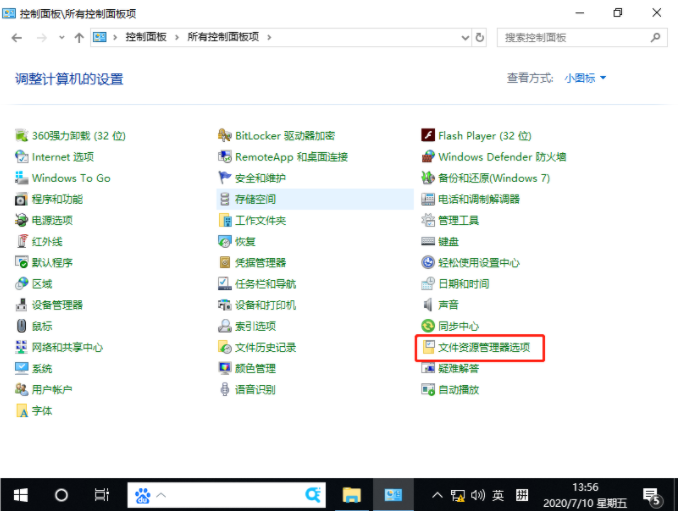Select 控制面板 in the address breadcrumb
Screen dimensions: 679x511
(147, 37)
